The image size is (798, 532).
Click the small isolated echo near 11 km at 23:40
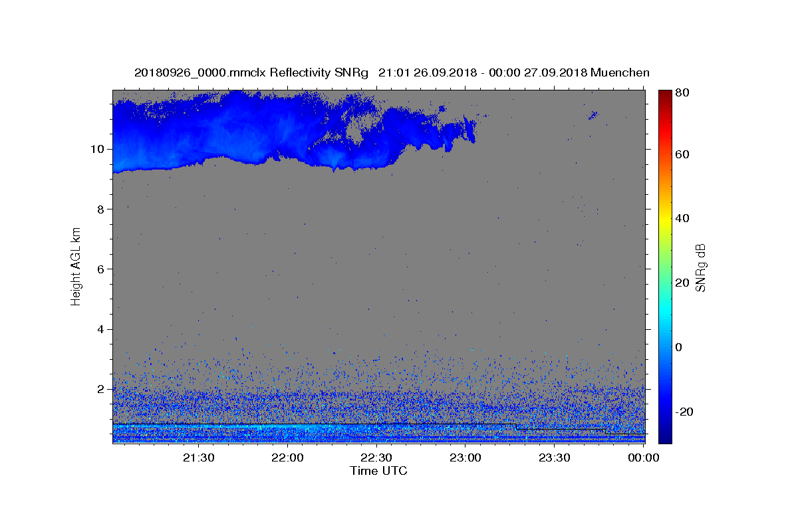coord(593,115)
